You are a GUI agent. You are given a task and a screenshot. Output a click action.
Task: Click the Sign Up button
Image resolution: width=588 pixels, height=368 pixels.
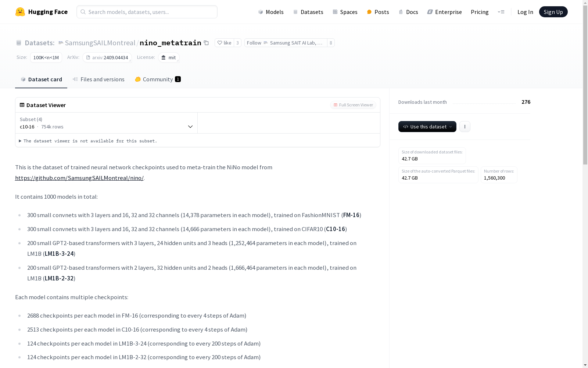[x=553, y=12]
